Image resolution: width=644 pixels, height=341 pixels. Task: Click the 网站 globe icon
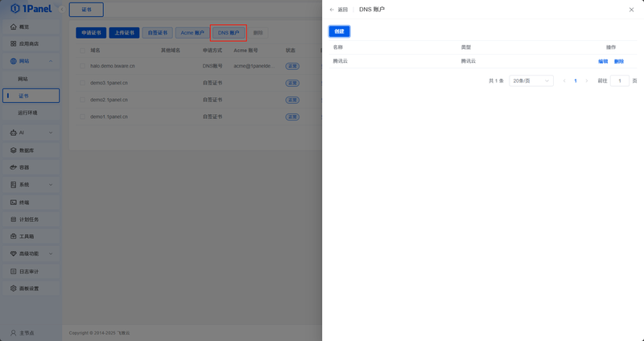14,61
